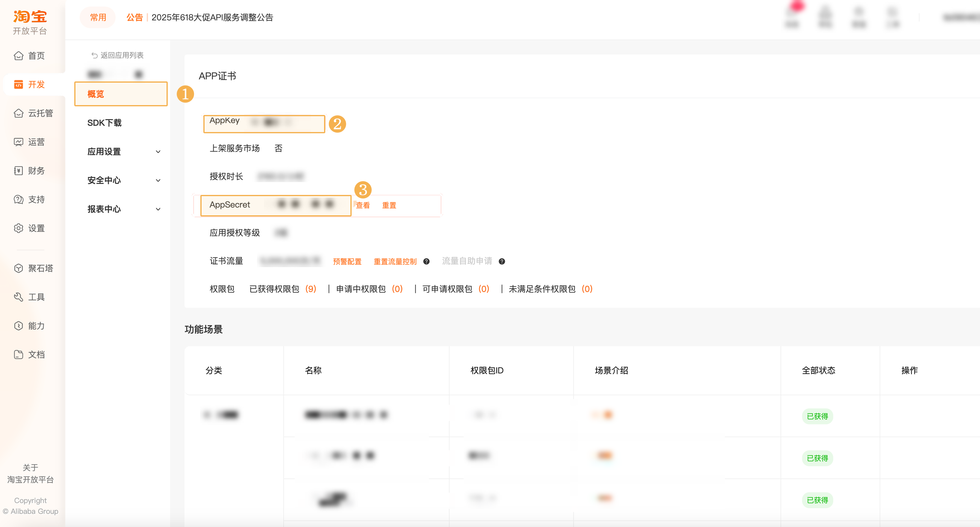Open the 支持 support icon
Screen dimensions: 980x527
(18, 199)
